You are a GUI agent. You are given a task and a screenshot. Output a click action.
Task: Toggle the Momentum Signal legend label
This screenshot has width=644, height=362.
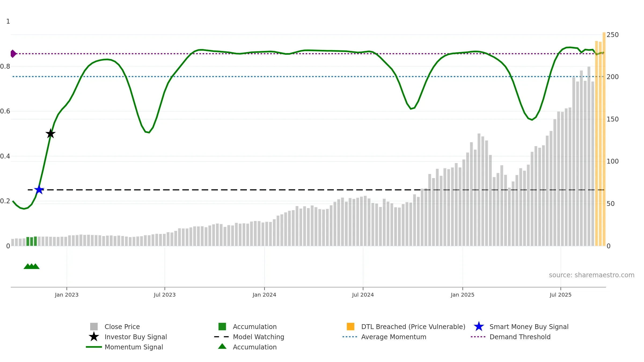click(x=134, y=347)
